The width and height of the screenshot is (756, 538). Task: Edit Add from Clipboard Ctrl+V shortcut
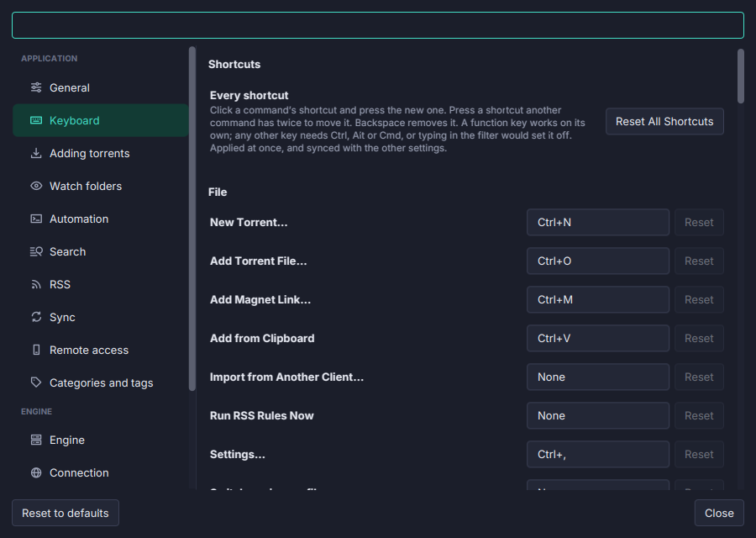point(598,338)
